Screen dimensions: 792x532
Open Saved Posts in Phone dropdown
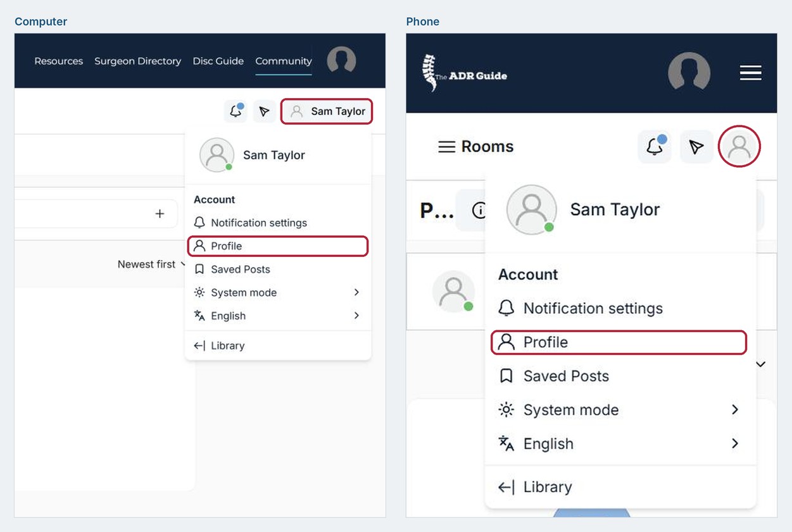[x=620, y=376]
